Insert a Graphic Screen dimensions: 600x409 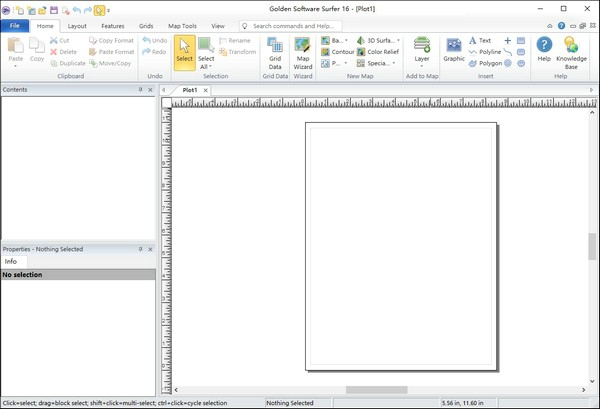point(454,50)
